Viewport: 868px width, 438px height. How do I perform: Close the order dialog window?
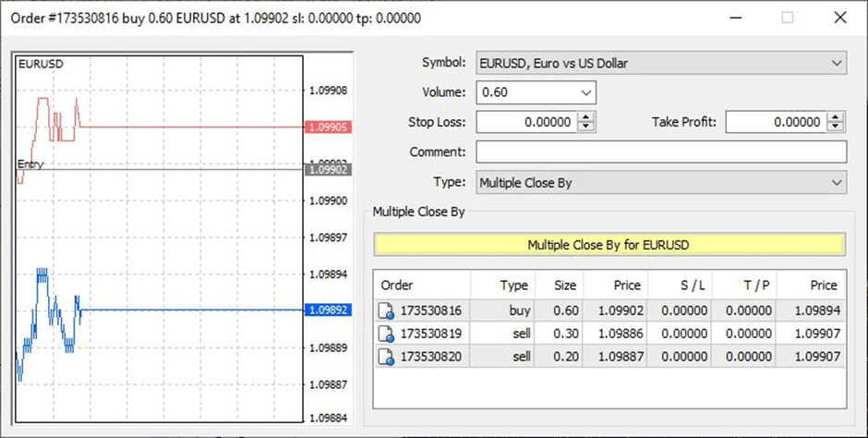click(839, 18)
